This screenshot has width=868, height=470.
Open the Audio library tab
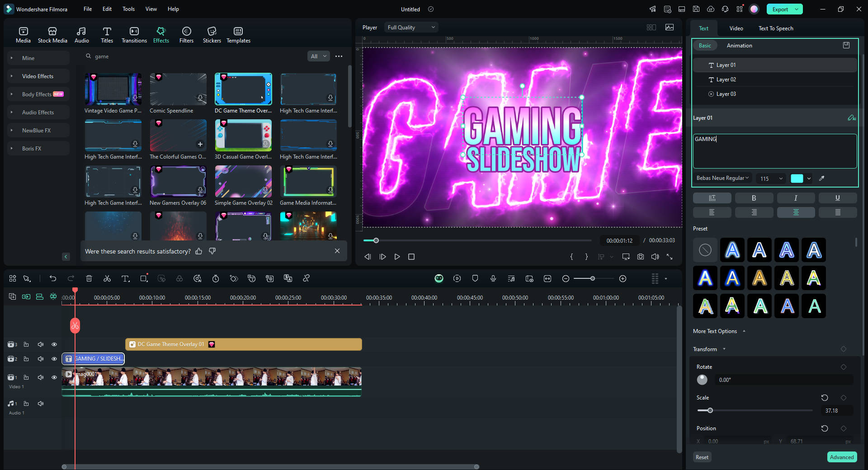click(x=81, y=35)
